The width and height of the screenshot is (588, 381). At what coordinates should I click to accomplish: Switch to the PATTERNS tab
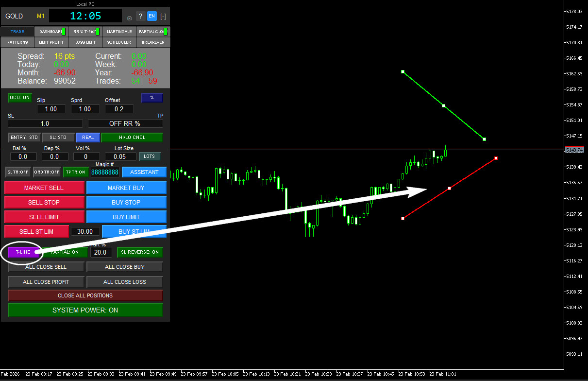[x=17, y=42]
